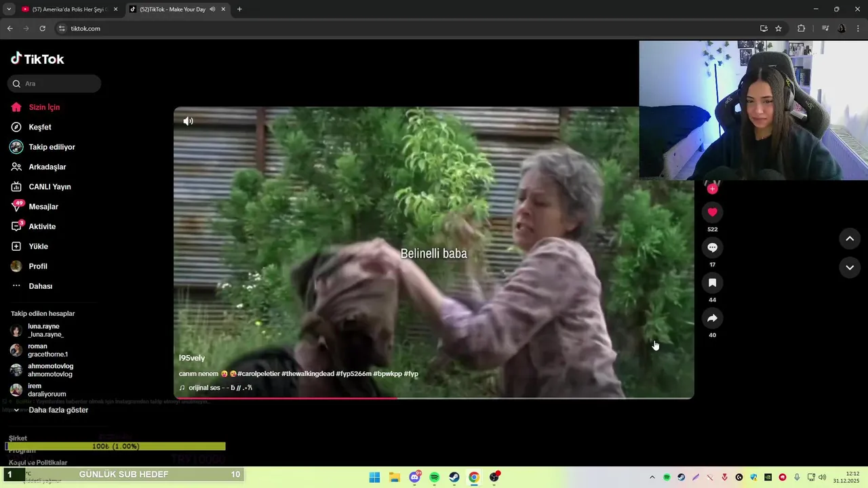Screen dimensions: 868x488
Task: Click the TikTok logo
Action: click(x=37, y=59)
